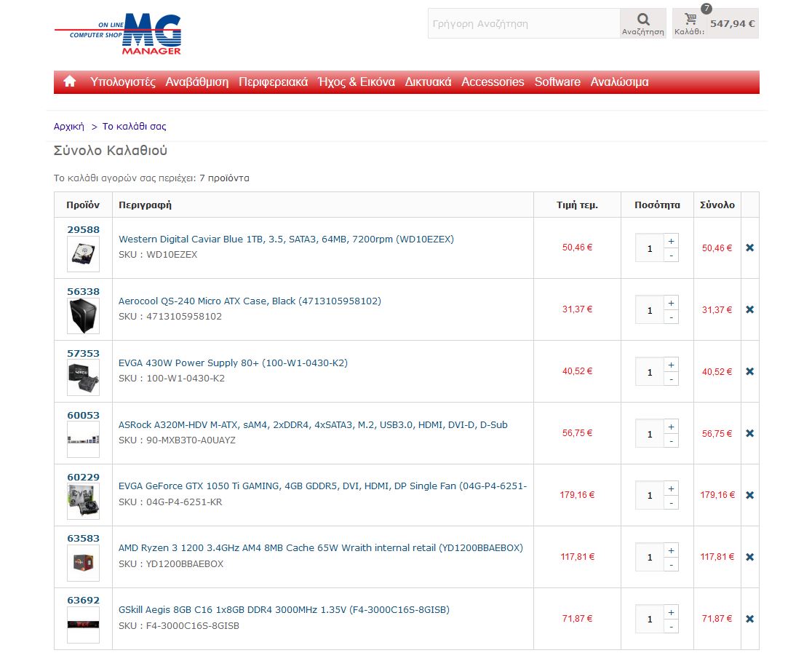This screenshot has height=661, width=812.
Task: Click the search magnifier Αναζήτηση button
Action: (x=643, y=23)
